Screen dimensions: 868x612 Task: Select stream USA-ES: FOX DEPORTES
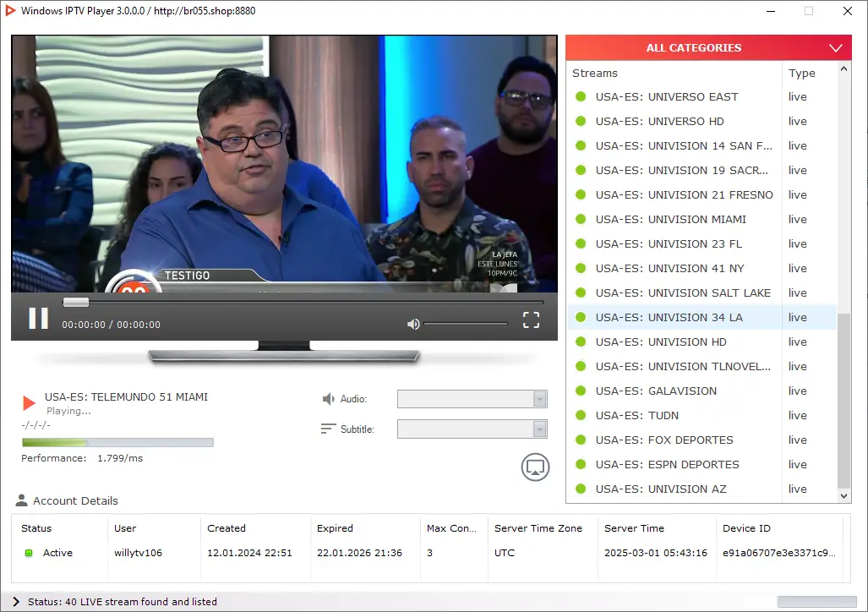702,440
